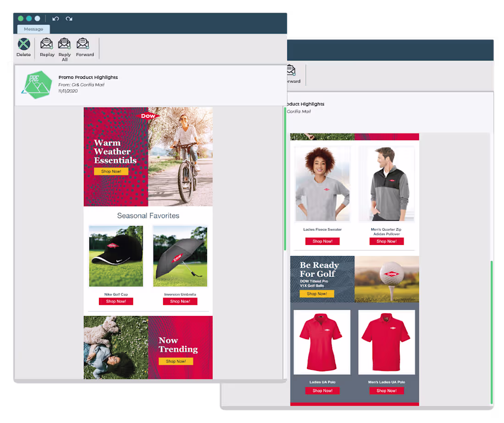504x423 pixels.
Task: Switch to the Message tab
Action: (x=33, y=29)
